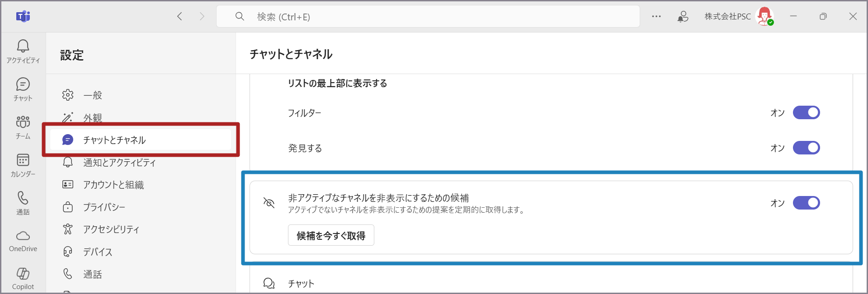Toggle the 発見する switch

tap(806, 148)
